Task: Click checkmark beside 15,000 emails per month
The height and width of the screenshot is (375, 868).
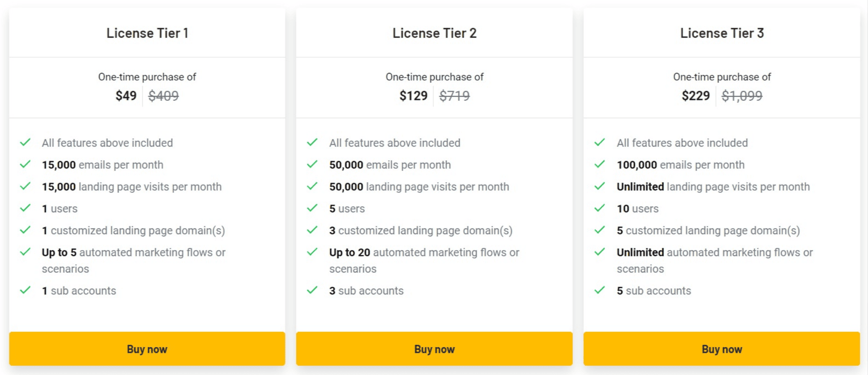Action: coord(25,164)
